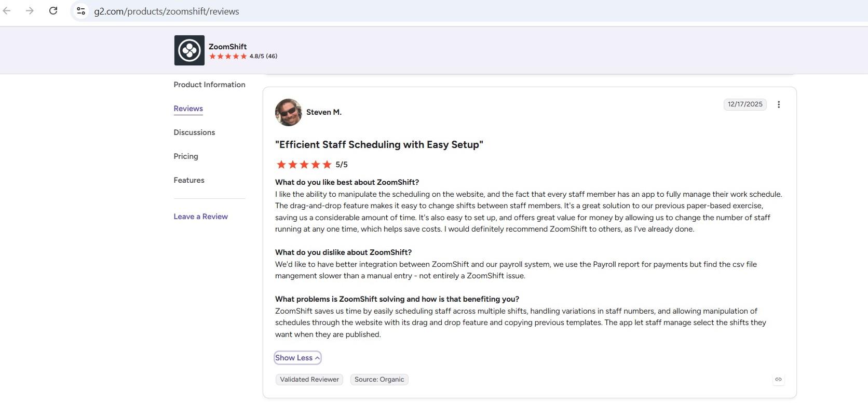Click the 12/17/2025 review date
The height and width of the screenshot is (405, 868).
pyautogui.click(x=745, y=104)
